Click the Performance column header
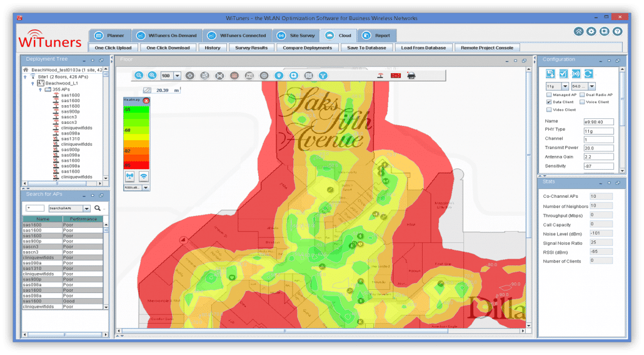Image resolution: width=644 pixels, height=355 pixels. click(83, 219)
